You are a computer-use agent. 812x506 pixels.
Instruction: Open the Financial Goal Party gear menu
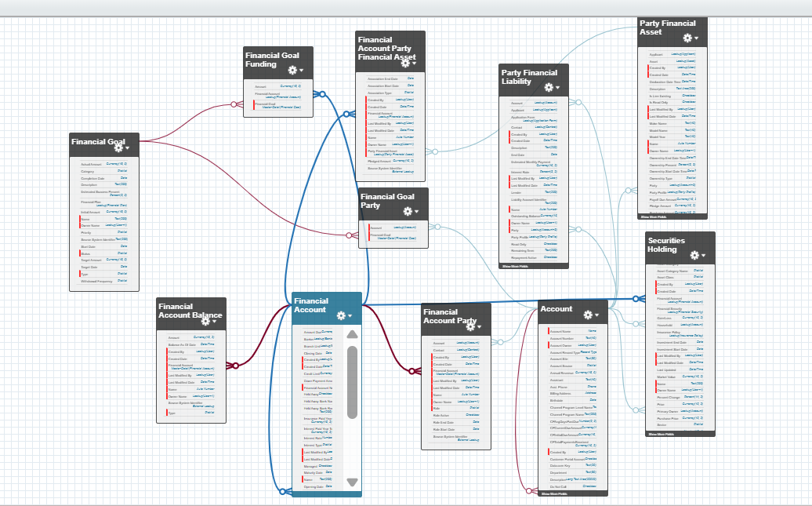coord(411,212)
